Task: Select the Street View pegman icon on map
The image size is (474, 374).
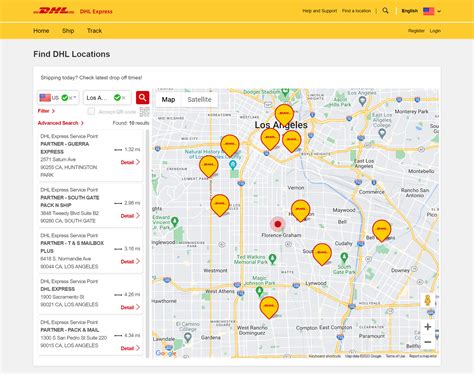Action: [x=428, y=300]
